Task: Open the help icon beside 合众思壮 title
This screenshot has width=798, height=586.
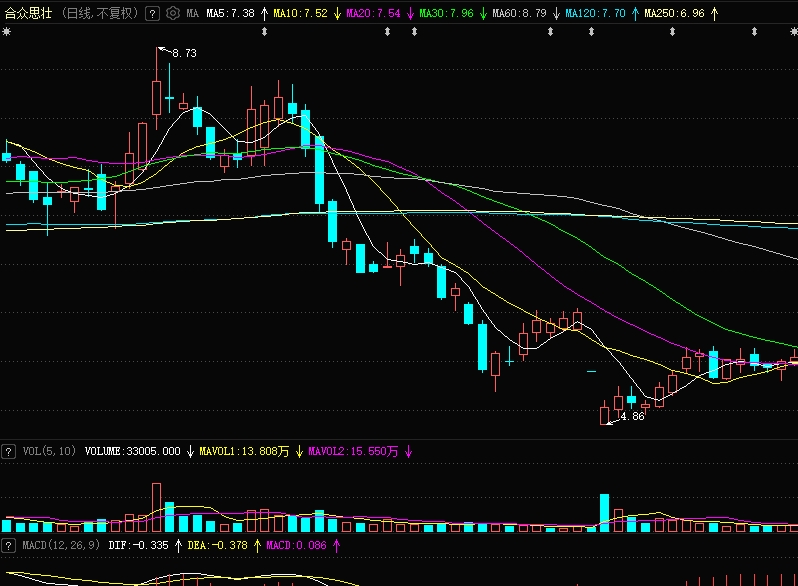Action: pyautogui.click(x=152, y=14)
